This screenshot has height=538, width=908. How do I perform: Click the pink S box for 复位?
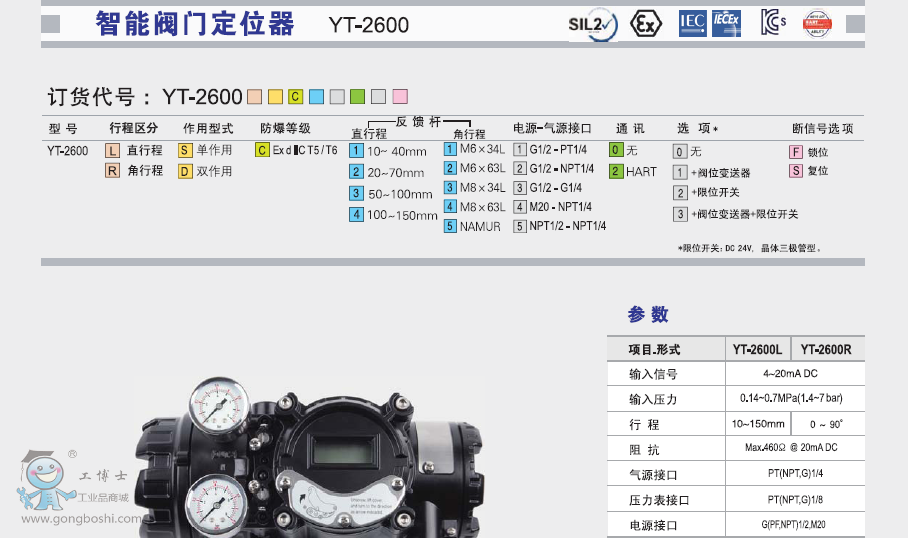coord(796,171)
